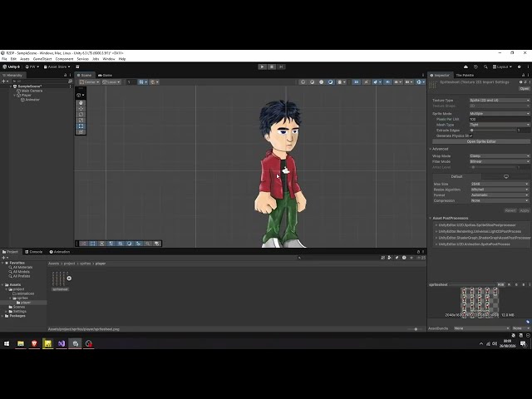
Task: Click the Pause button
Action: pos(272,66)
